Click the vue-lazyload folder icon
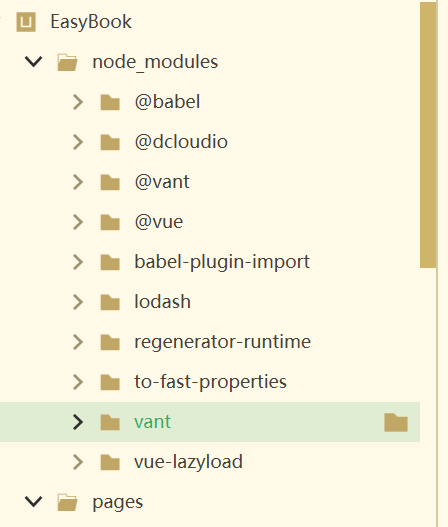Screen dimensions: 448x527 [x=110, y=462]
